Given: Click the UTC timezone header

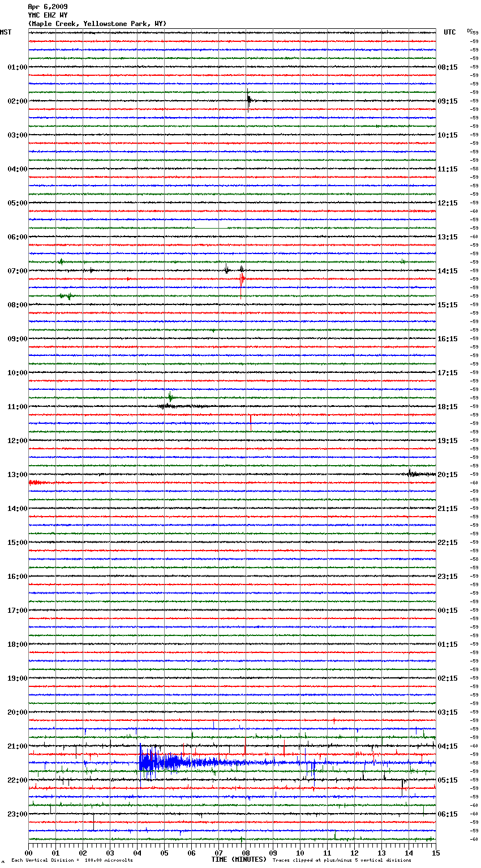Looking at the screenshot, I should (x=450, y=32).
